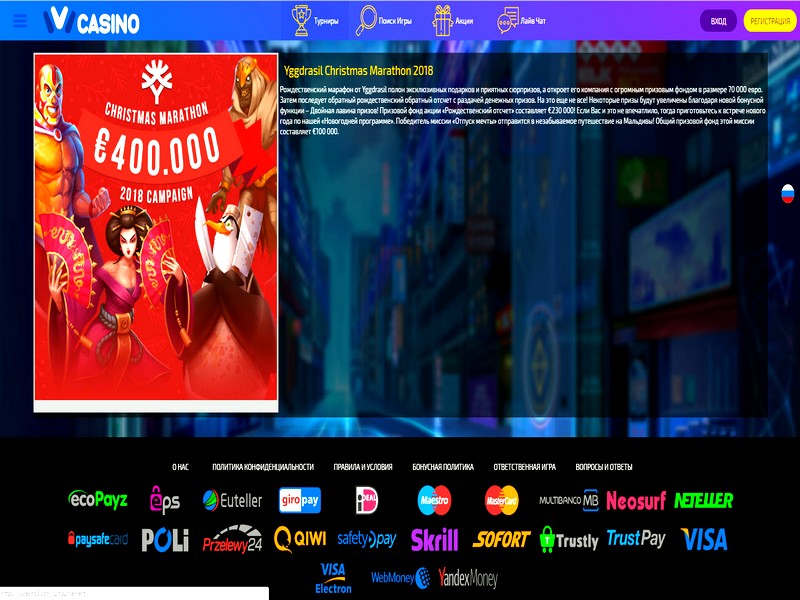Open the Правила и условия footer link

[363, 467]
